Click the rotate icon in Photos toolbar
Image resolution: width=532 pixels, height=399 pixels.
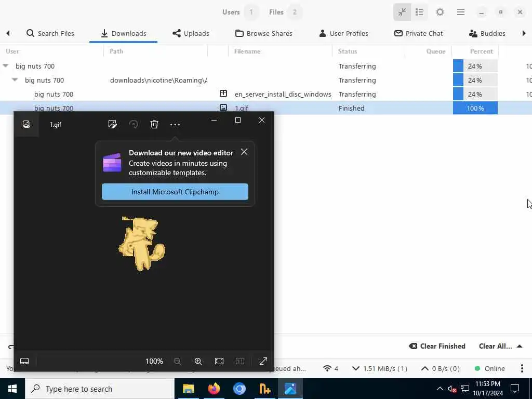point(134,124)
